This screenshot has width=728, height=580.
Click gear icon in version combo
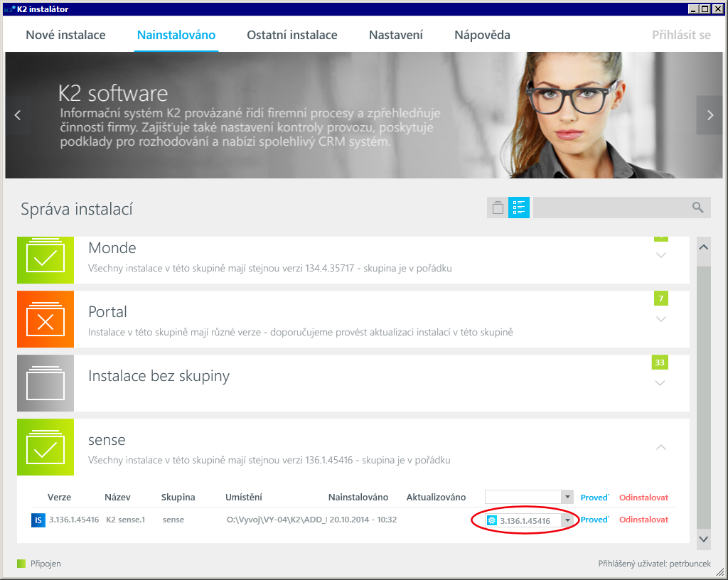(x=492, y=520)
